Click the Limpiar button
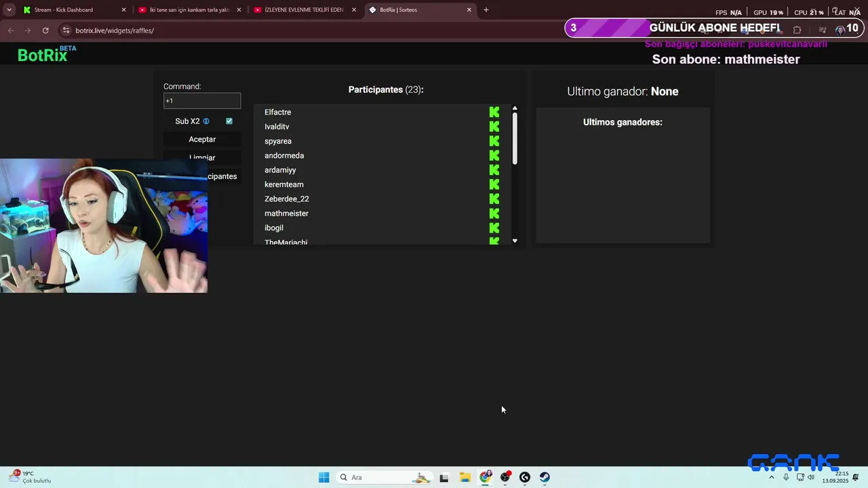This screenshot has width=868, height=488. tap(202, 157)
